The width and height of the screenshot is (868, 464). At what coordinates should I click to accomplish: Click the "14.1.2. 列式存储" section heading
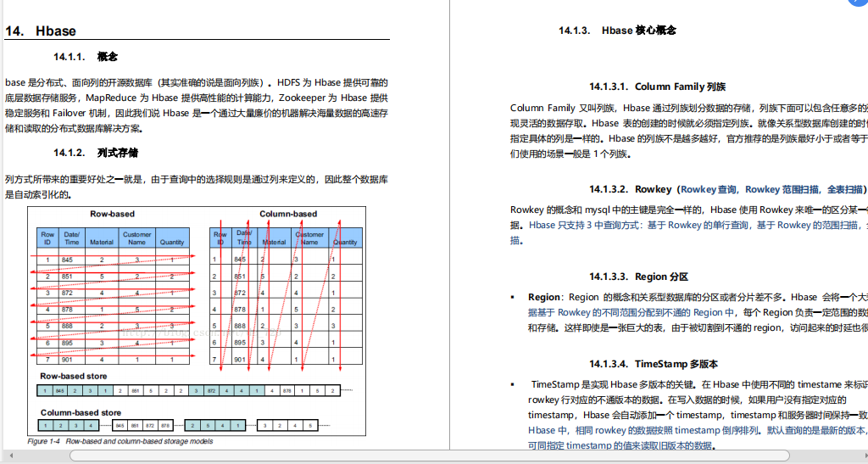(96, 153)
